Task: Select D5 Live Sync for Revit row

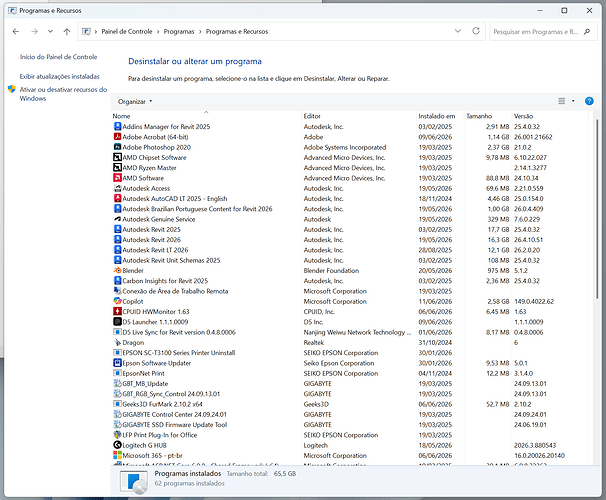Action: 351,332
